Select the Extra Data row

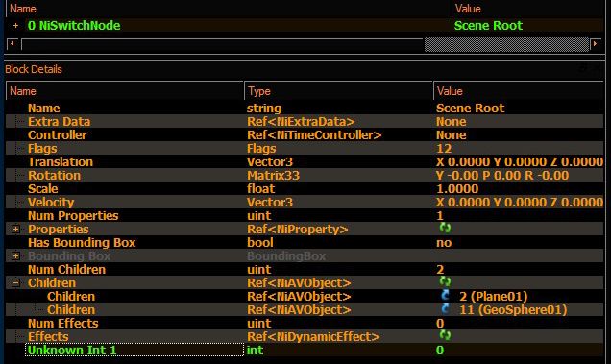(x=305, y=122)
